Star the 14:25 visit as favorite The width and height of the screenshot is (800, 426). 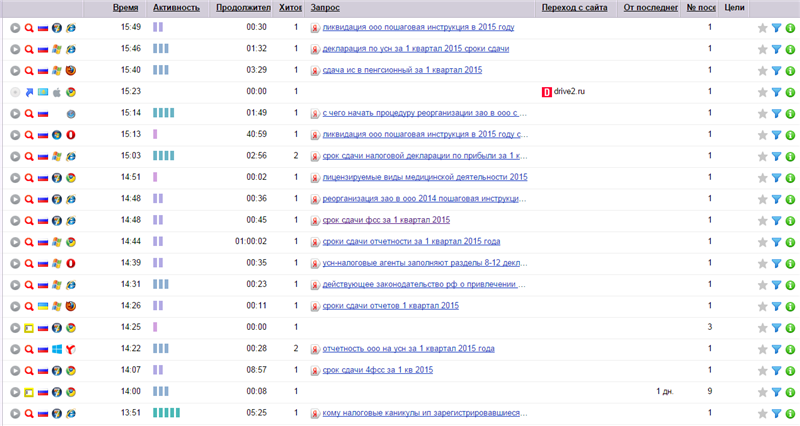pyautogui.click(x=762, y=328)
